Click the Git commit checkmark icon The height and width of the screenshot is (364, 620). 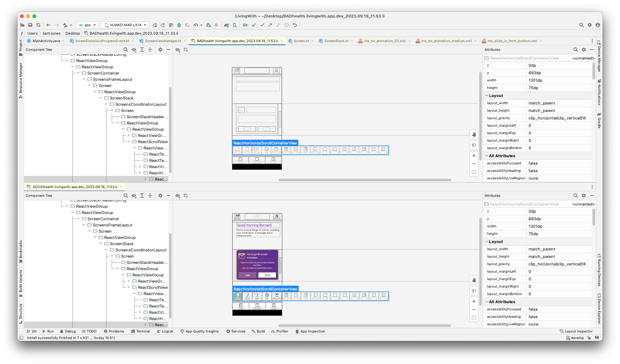pos(262,25)
